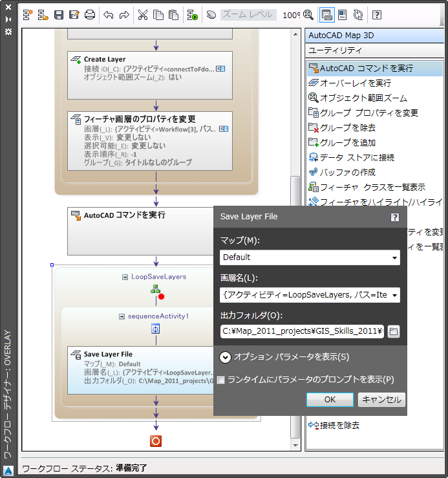Expand オプション パラメータを表示 section
Screen dimensions: 448x478
[x=225, y=357]
